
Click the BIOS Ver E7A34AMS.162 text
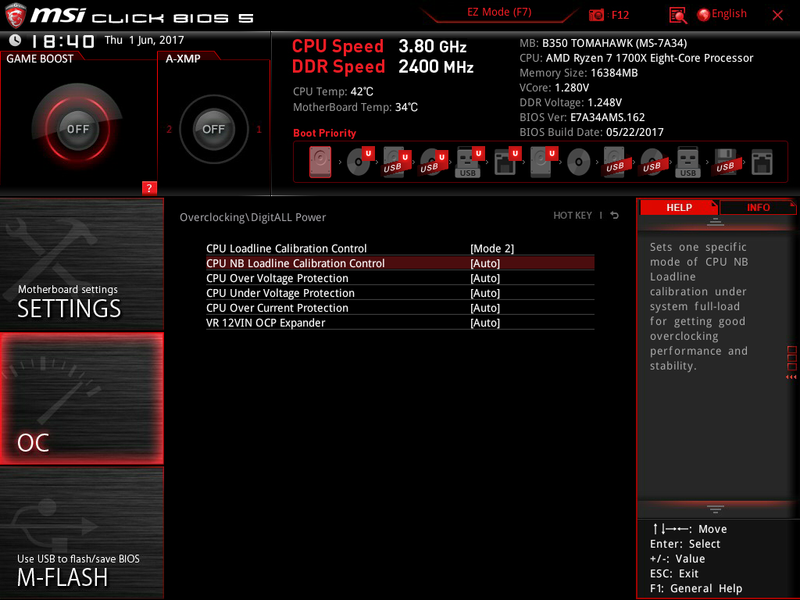point(582,117)
